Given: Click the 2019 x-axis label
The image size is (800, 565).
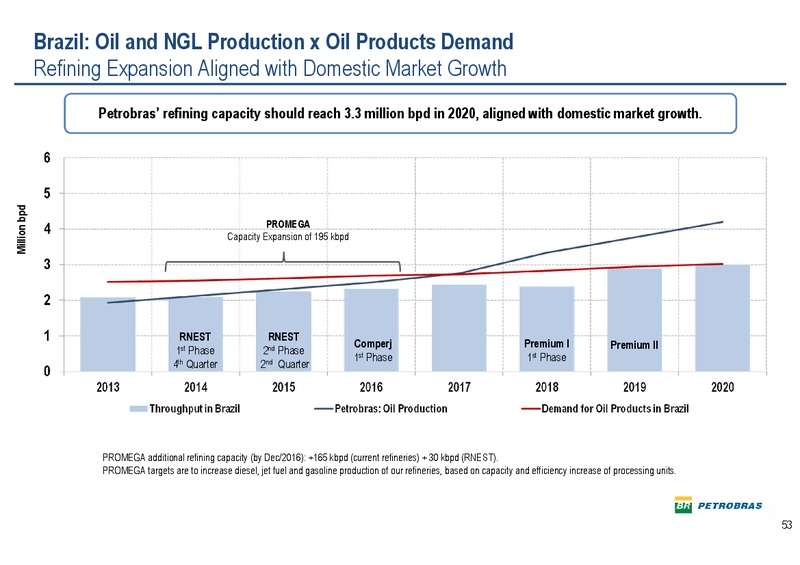Looking at the screenshot, I should (x=635, y=387).
